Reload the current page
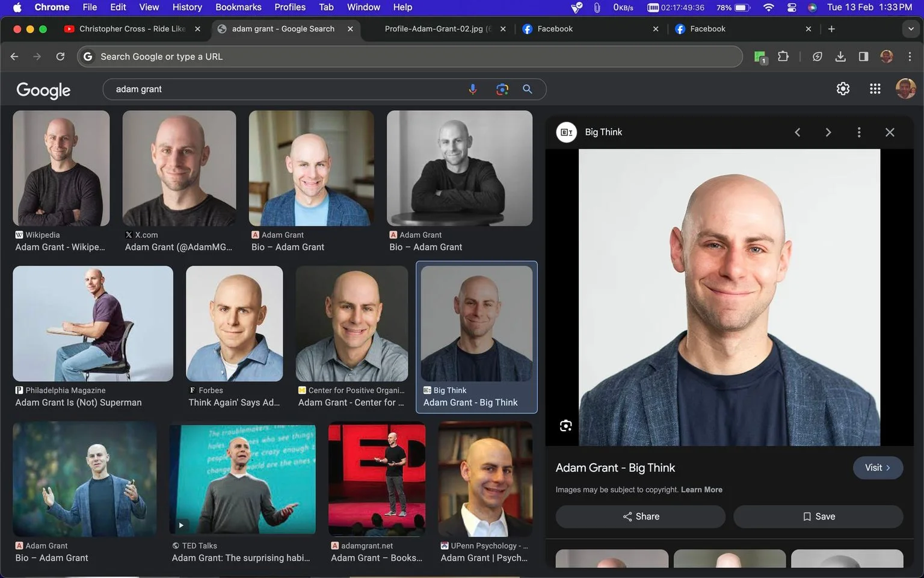The image size is (924, 578). pos(60,57)
